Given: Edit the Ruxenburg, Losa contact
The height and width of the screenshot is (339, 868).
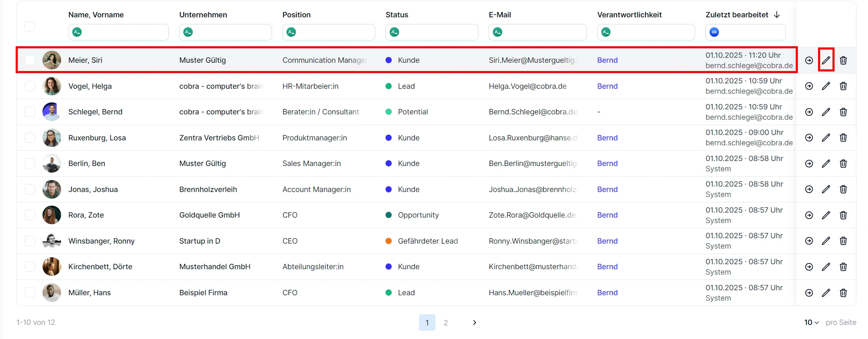Looking at the screenshot, I should tap(825, 138).
